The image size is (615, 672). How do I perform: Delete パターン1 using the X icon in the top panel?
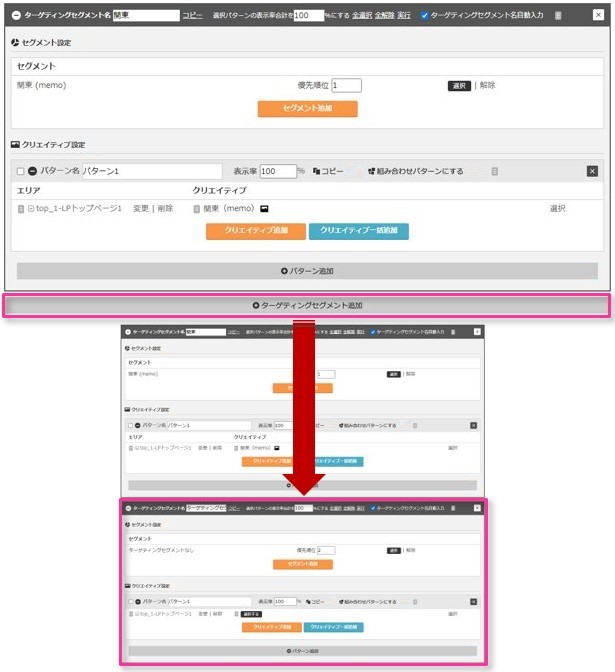click(x=592, y=171)
